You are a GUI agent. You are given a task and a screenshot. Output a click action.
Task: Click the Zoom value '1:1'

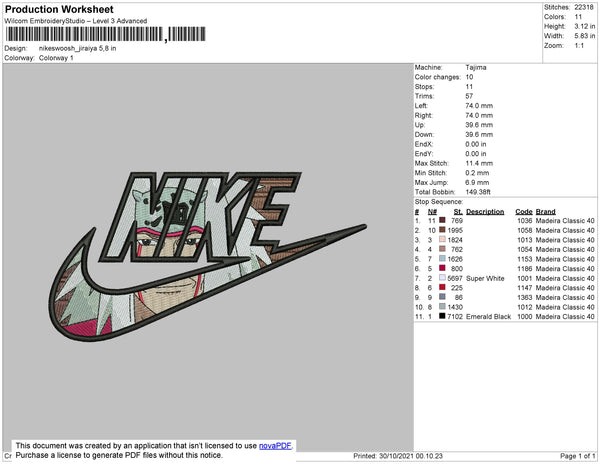(x=579, y=46)
